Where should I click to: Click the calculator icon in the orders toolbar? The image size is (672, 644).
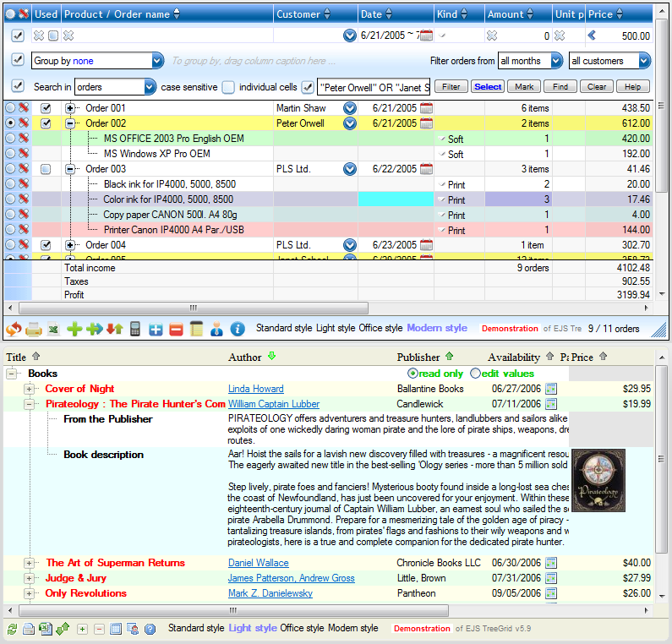(x=135, y=329)
